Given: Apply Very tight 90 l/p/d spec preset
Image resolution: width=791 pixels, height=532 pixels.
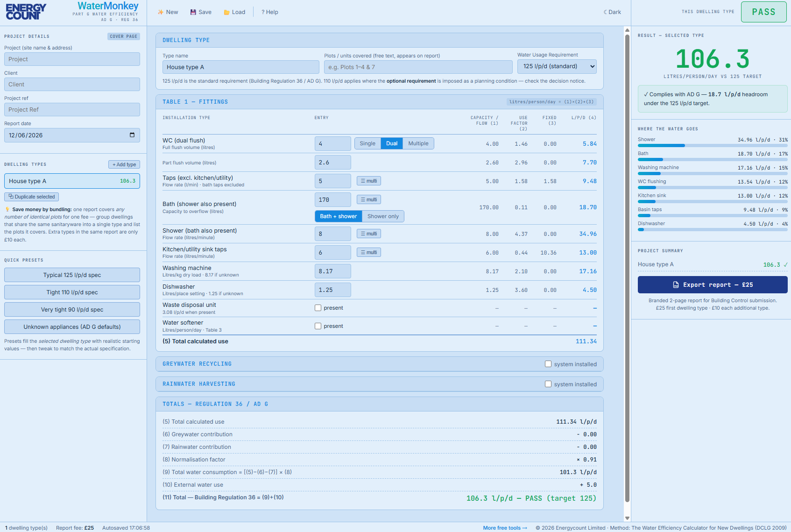Looking at the screenshot, I should [x=72, y=310].
